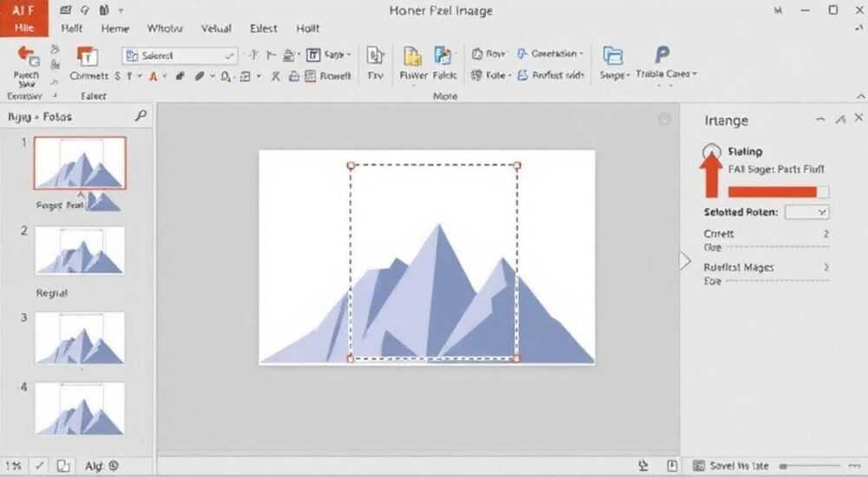868x477 pixels.
Task: Select slide 1 thumbnail
Action: point(80,163)
